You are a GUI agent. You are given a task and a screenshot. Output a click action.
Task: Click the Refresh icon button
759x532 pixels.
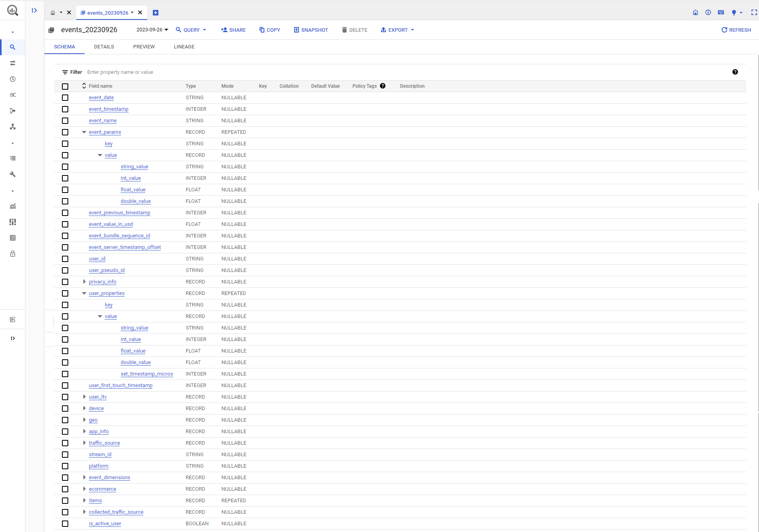tap(724, 30)
